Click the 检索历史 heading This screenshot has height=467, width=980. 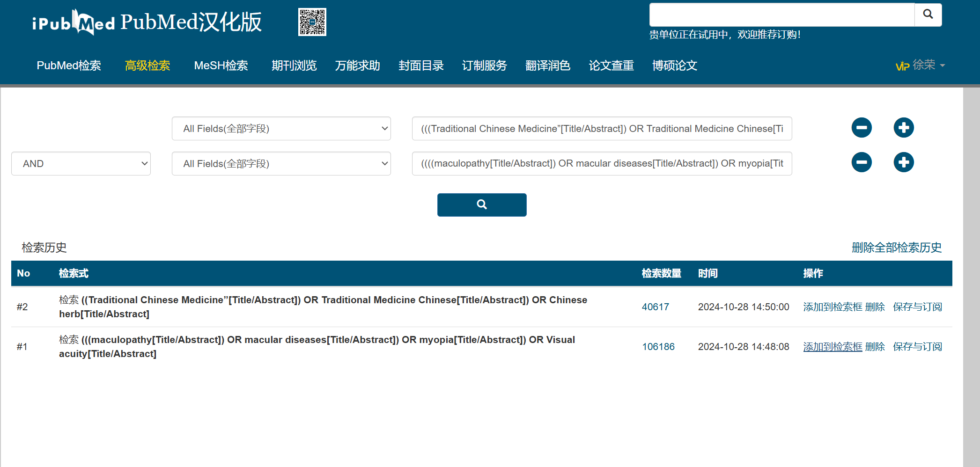(x=44, y=248)
